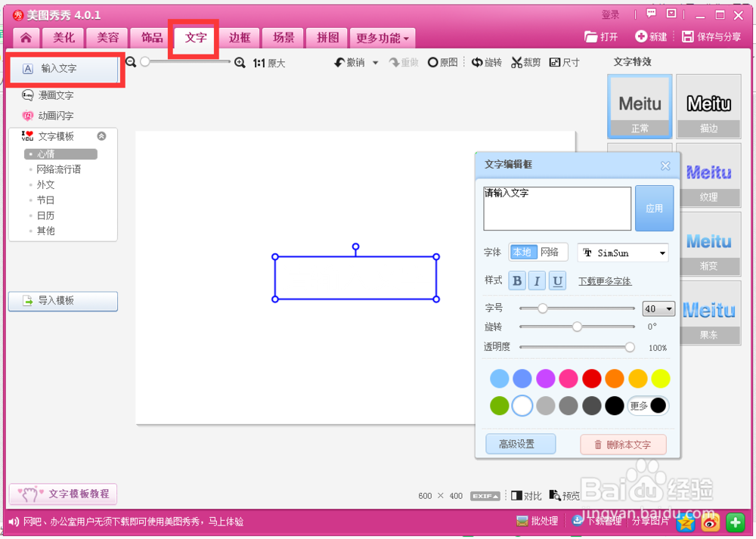Toggle 网络 online fonts
Image resolution: width=756 pixels, height=539 pixels.
[550, 252]
